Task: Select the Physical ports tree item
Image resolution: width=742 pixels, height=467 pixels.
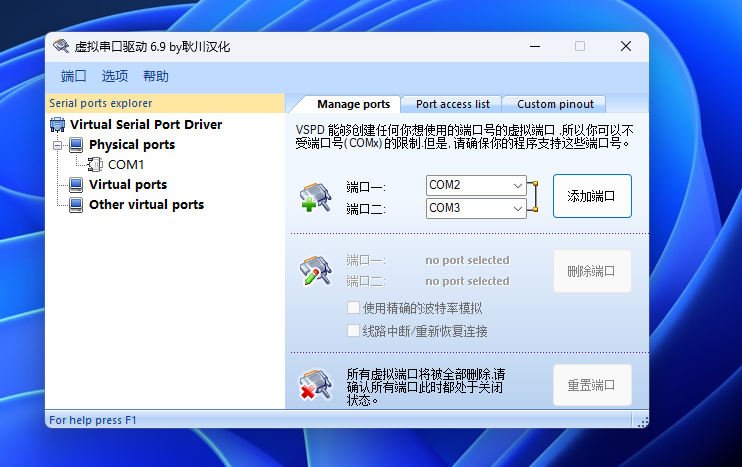Action: coord(132,145)
